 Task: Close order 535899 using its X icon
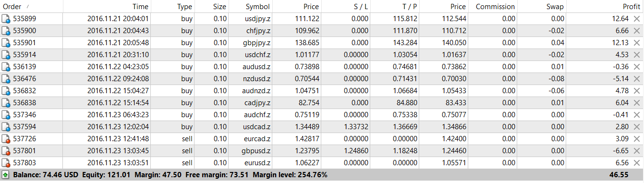636,19
